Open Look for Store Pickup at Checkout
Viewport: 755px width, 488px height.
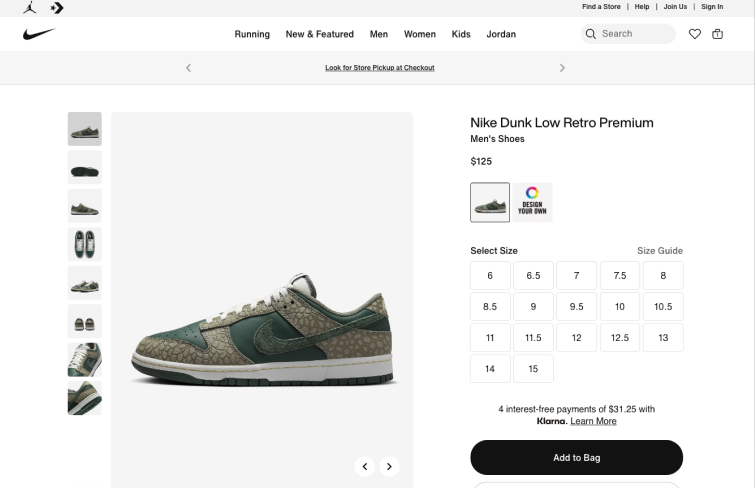coord(379,68)
